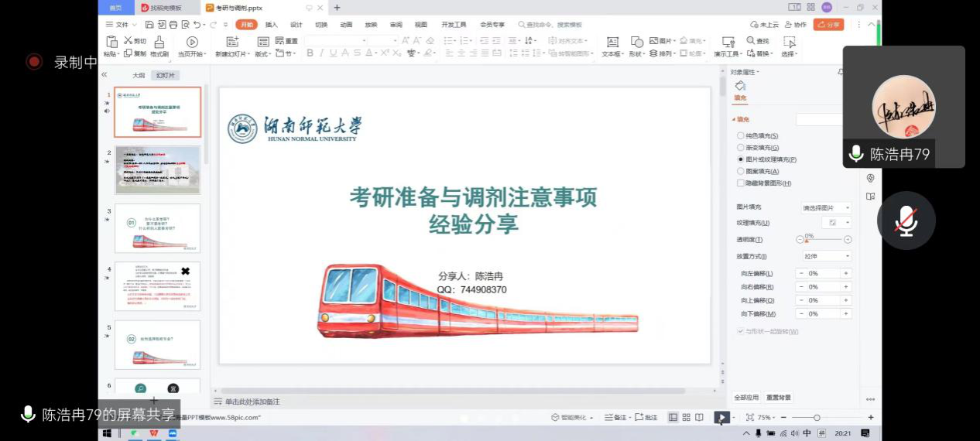Select slide 3 thumbnail in slide panel

point(157,228)
